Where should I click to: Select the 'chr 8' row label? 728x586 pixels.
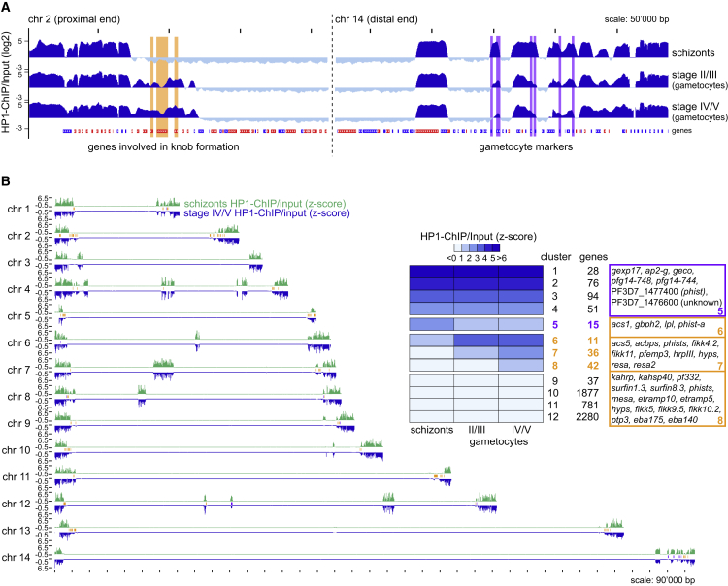pos(18,397)
